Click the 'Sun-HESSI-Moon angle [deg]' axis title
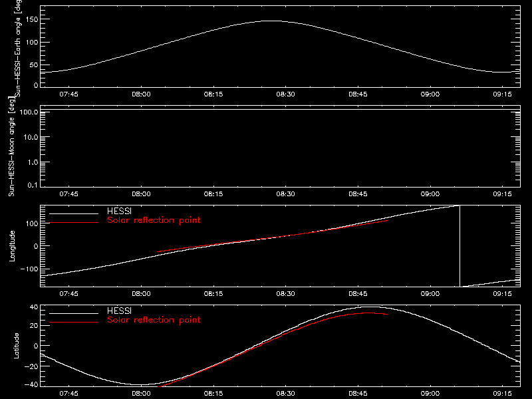Viewport: 532px width, 399px height. (x=11, y=146)
